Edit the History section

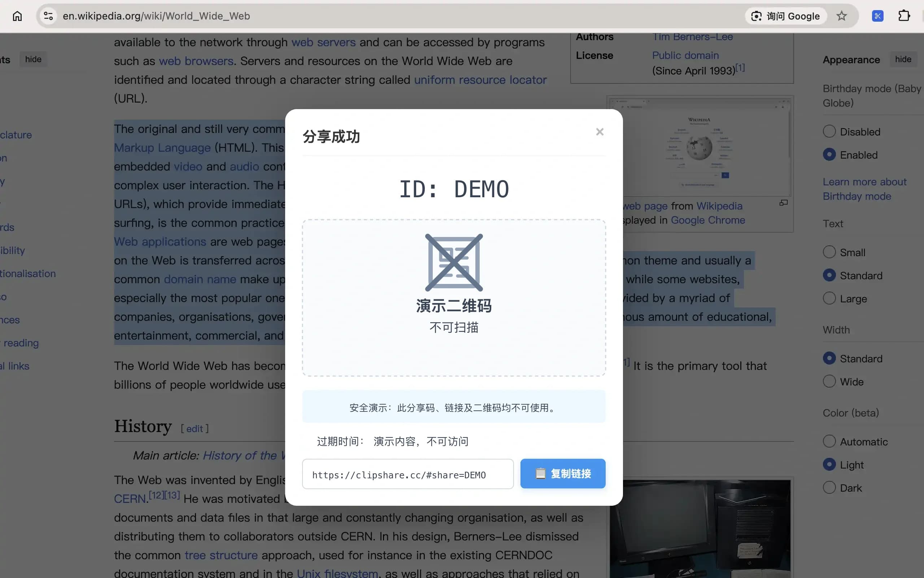click(x=195, y=428)
